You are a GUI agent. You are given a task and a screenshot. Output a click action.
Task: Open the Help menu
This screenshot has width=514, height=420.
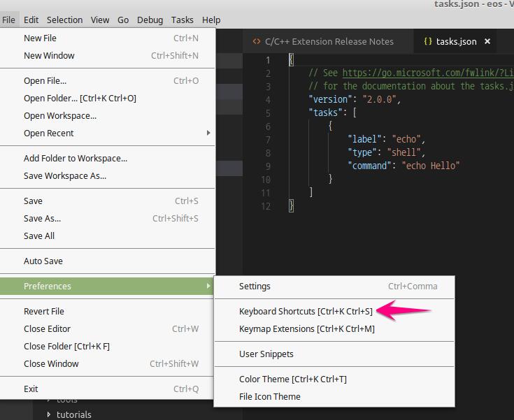click(x=211, y=20)
